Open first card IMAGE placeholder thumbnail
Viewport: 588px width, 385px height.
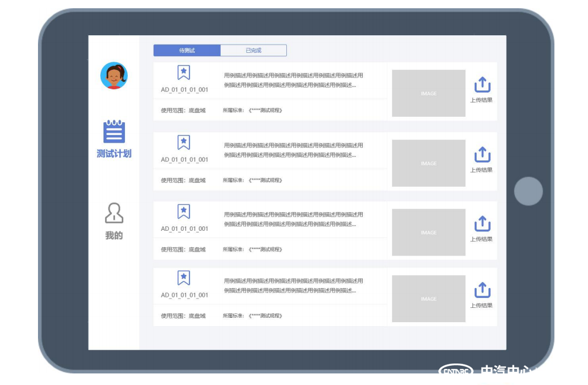point(428,93)
